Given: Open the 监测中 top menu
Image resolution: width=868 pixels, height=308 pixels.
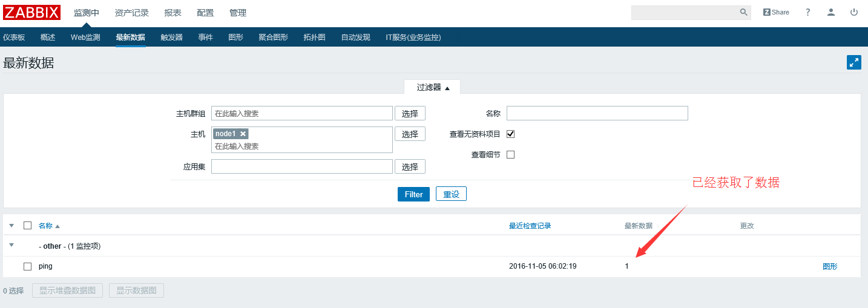Looking at the screenshot, I should click(87, 13).
